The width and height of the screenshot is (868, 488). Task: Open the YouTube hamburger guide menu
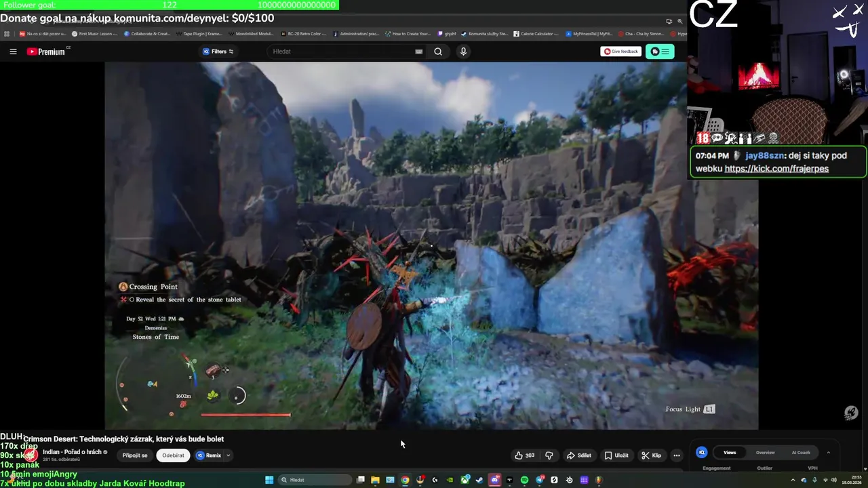tap(13, 52)
